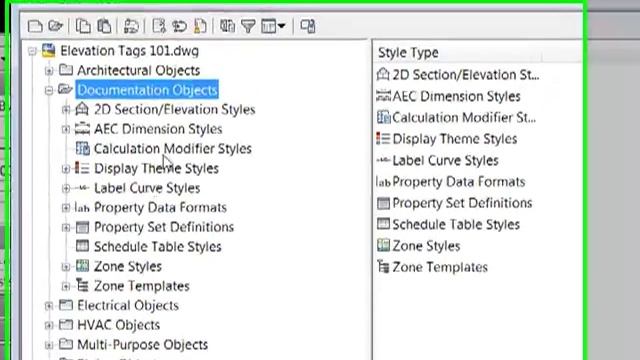Screen dimensions: 640x360
Task: Click the Calculation Modifier St... icon in Style Type list
Action: (x=383, y=117)
